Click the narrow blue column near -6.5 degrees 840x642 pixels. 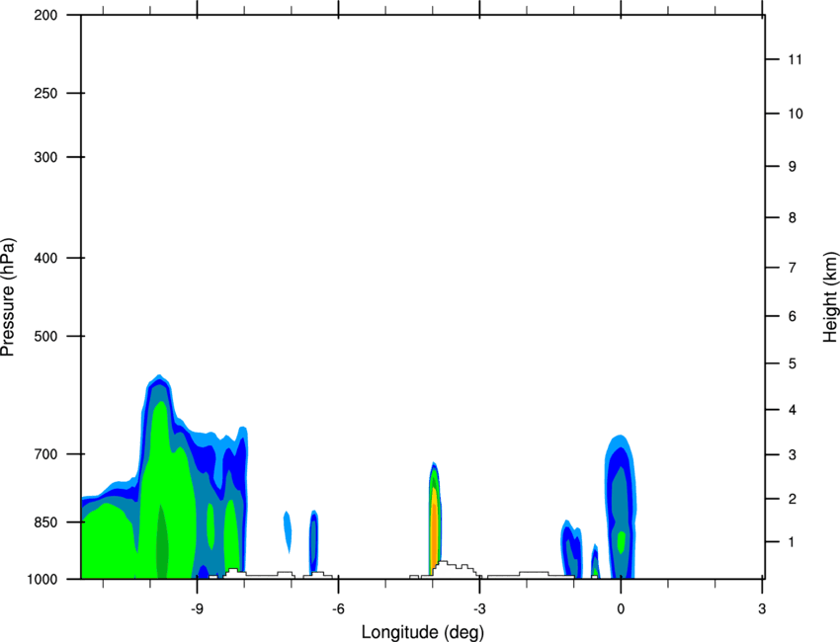314,541
